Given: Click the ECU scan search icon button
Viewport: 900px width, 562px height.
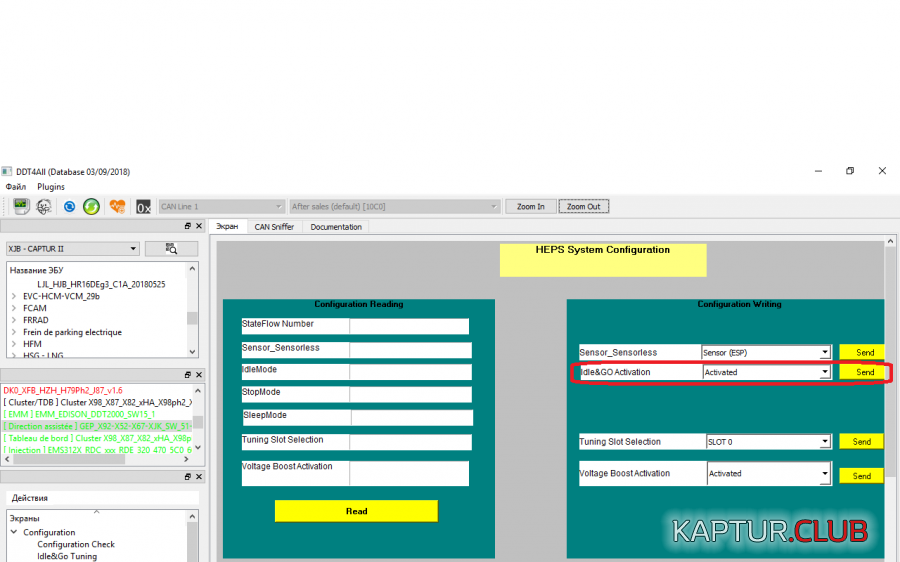Looking at the screenshot, I should pyautogui.click(x=171, y=249).
